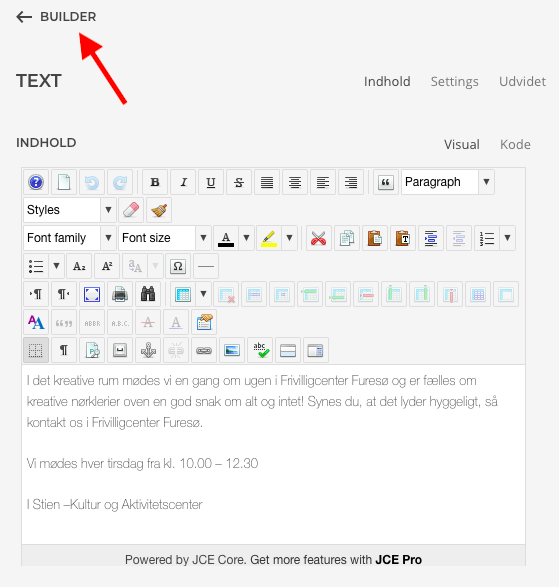Insert a non-breaking space

pos(120,350)
